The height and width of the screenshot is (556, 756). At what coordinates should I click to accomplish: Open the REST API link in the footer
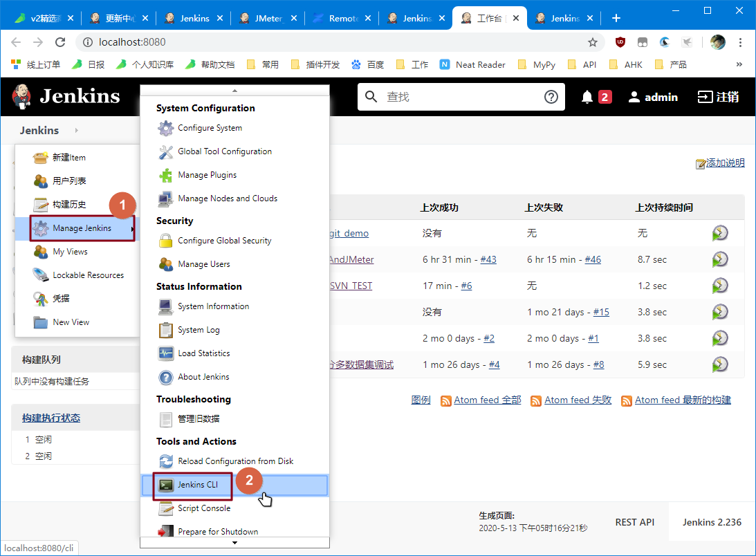coord(634,522)
